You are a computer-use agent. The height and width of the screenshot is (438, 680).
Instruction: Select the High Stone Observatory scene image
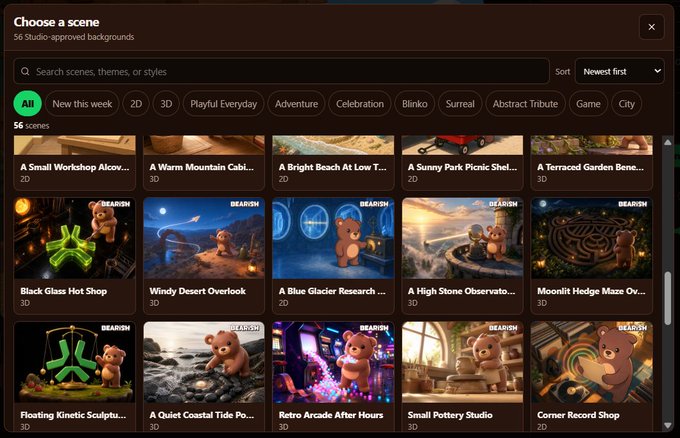click(x=462, y=238)
